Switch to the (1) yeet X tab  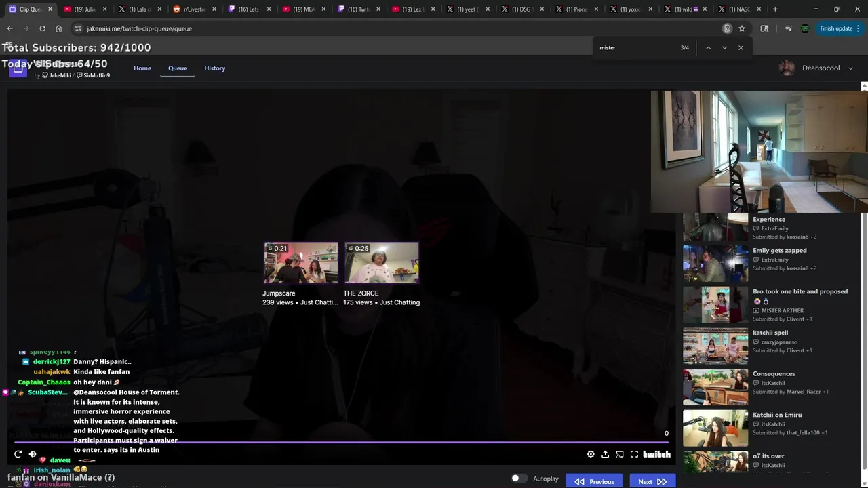[466, 9]
